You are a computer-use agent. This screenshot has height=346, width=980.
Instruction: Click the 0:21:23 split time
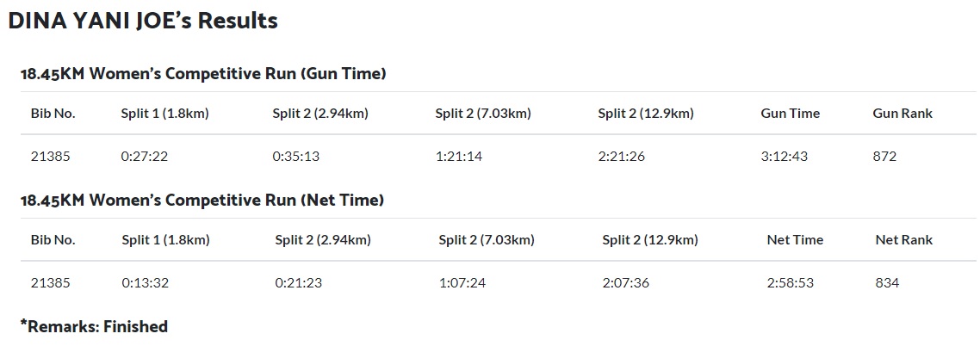pyautogui.click(x=296, y=282)
